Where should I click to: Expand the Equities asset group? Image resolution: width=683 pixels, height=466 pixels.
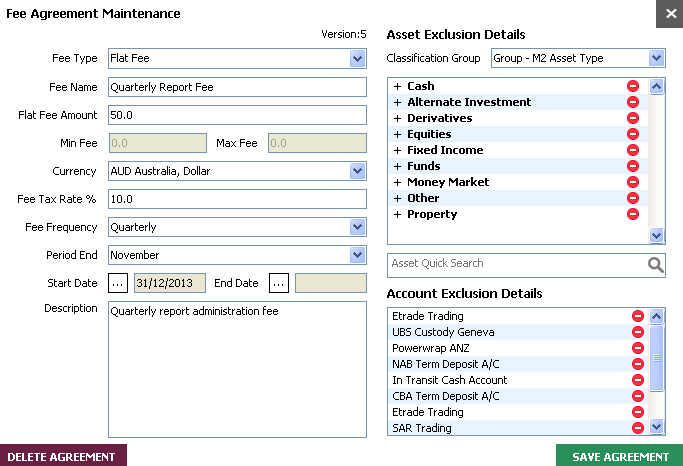coord(397,134)
